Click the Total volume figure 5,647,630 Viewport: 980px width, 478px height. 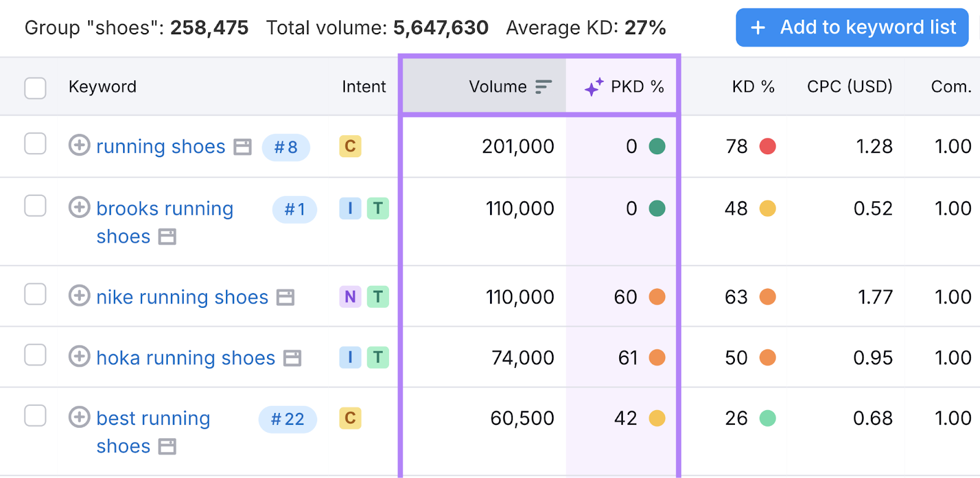[x=441, y=28]
